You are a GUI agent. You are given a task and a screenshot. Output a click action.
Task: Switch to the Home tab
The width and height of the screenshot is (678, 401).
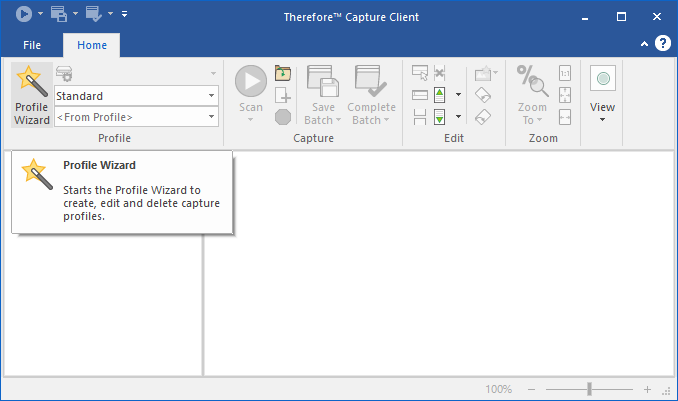92,45
